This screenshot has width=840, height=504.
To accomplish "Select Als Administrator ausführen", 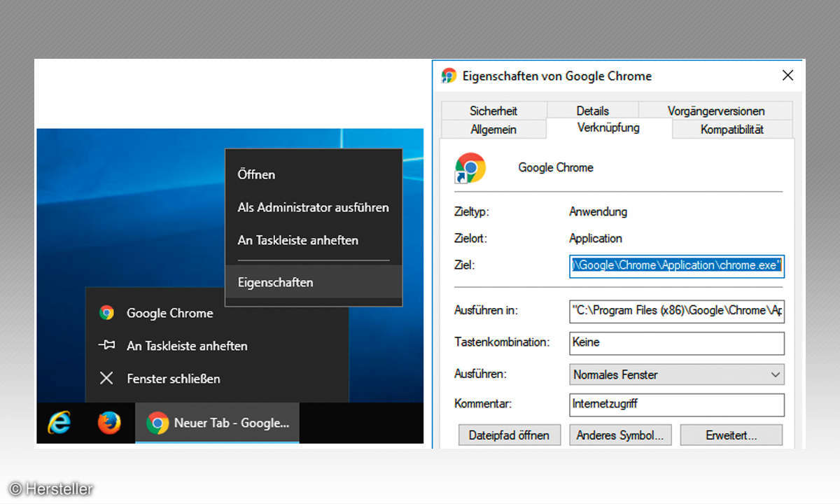I will 314,207.
